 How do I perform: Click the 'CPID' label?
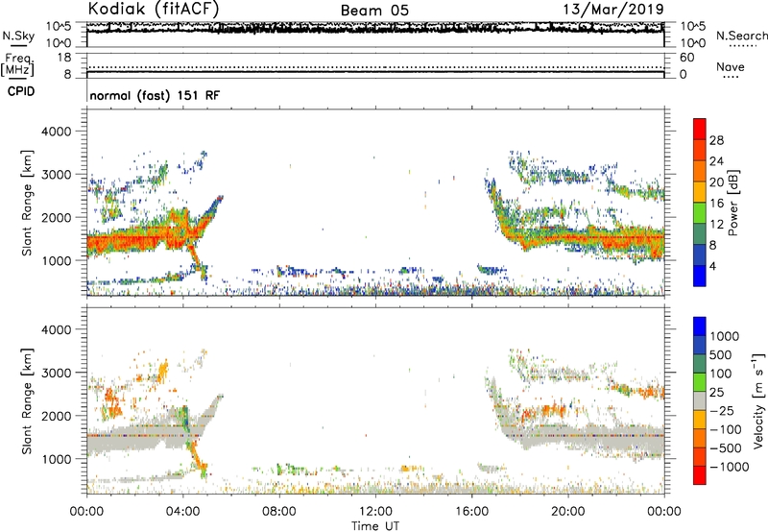coord(21,91)
